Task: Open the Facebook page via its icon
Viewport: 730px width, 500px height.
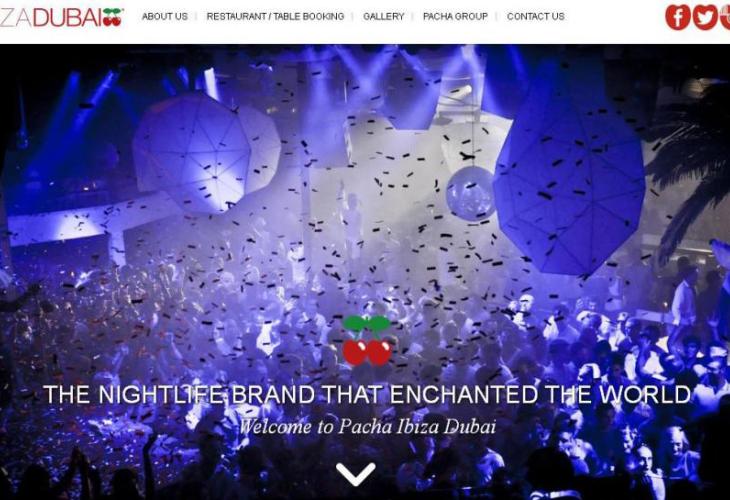Action: 677,17
